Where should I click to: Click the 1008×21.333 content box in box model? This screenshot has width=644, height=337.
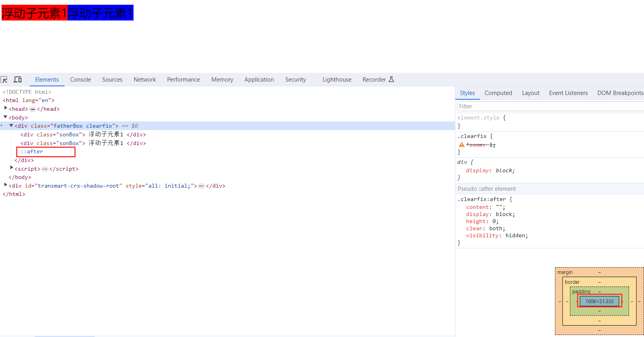[599, 302]
